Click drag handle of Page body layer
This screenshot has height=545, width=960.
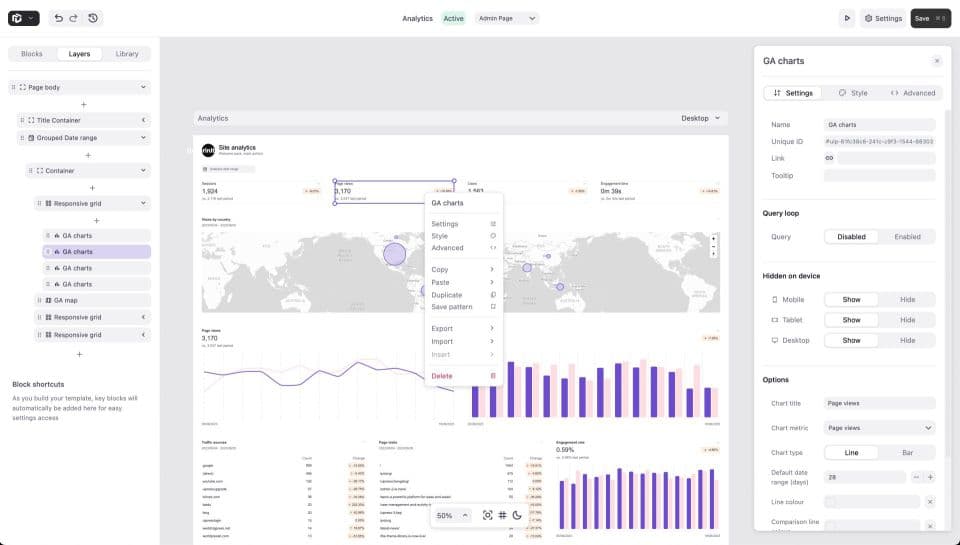click(x=13, y=88)
